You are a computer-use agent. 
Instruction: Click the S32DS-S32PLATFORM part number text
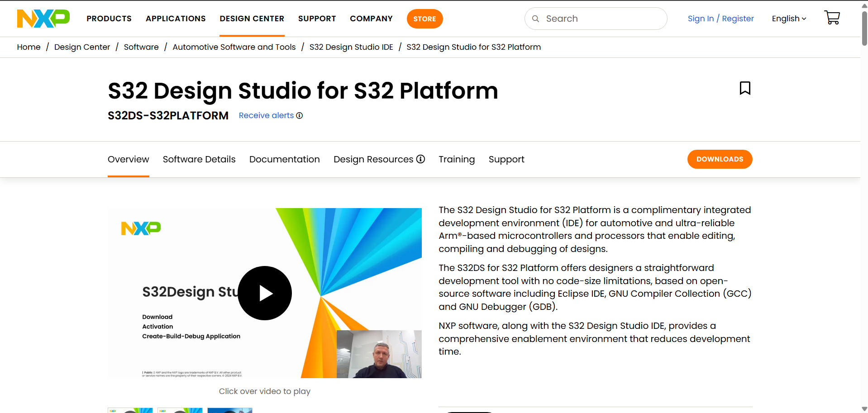point(168,116)
